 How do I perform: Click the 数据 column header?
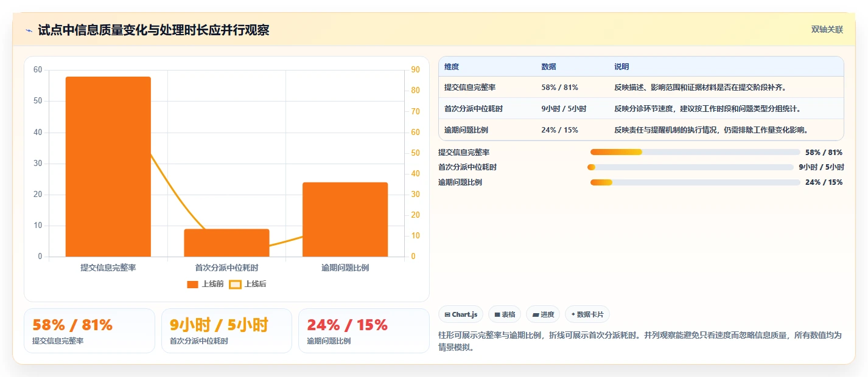point(548,67)
